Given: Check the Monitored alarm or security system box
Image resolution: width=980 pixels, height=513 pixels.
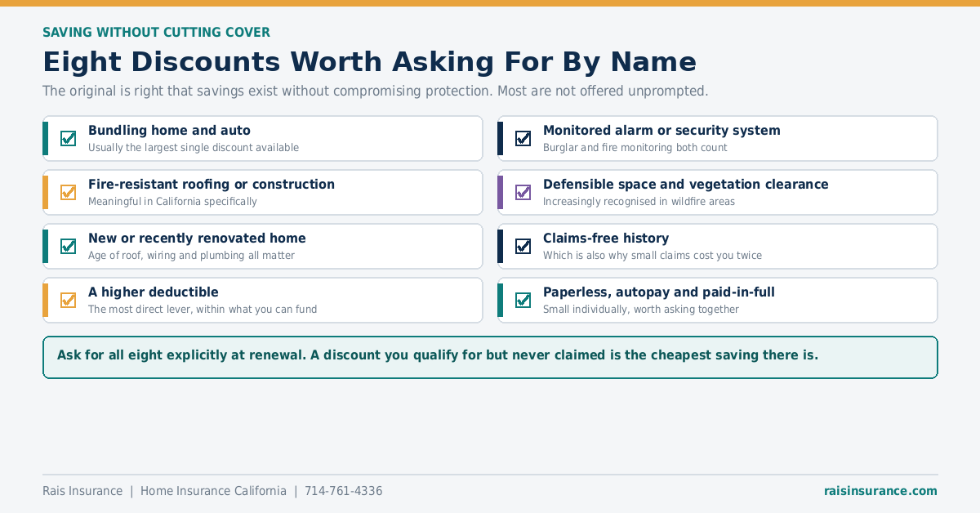Looking at the screenshot, I should (523, 139).
